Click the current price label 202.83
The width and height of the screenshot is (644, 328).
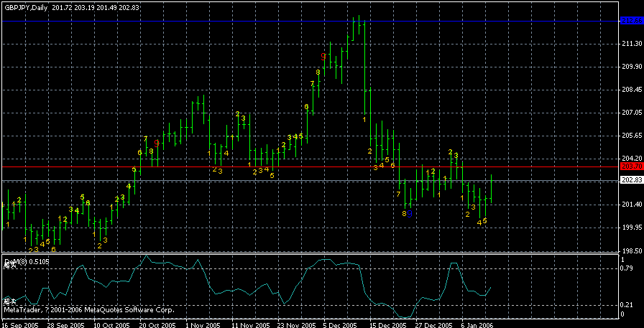[x=630, y=180]
